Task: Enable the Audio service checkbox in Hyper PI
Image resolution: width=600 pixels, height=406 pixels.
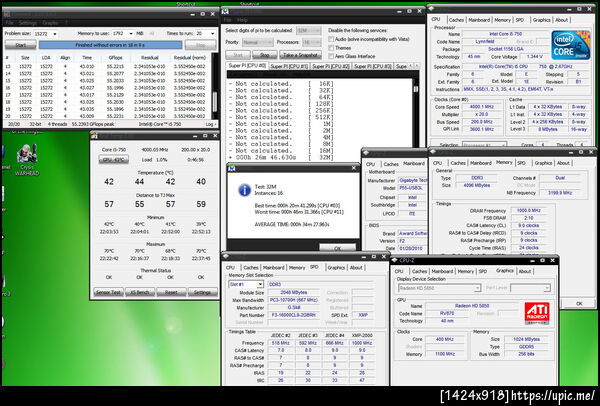Action: click(331, 39)
